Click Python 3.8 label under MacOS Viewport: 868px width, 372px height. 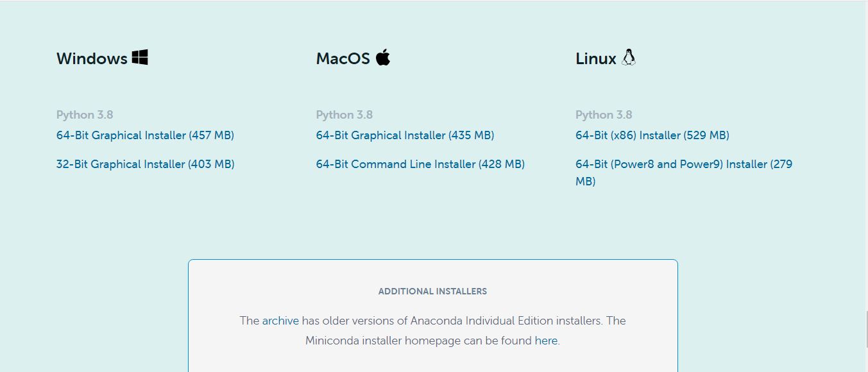click(345, 115)
